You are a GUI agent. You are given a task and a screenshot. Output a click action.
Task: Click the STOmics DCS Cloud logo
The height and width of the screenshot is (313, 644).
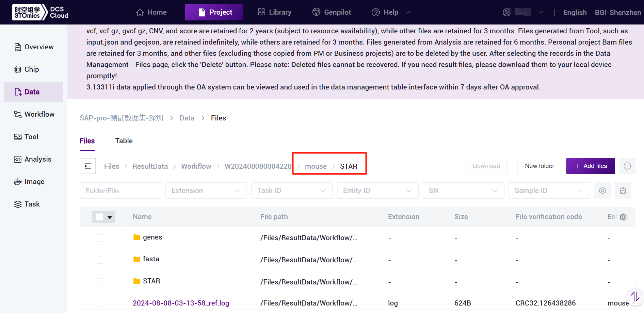coord(41,12)
